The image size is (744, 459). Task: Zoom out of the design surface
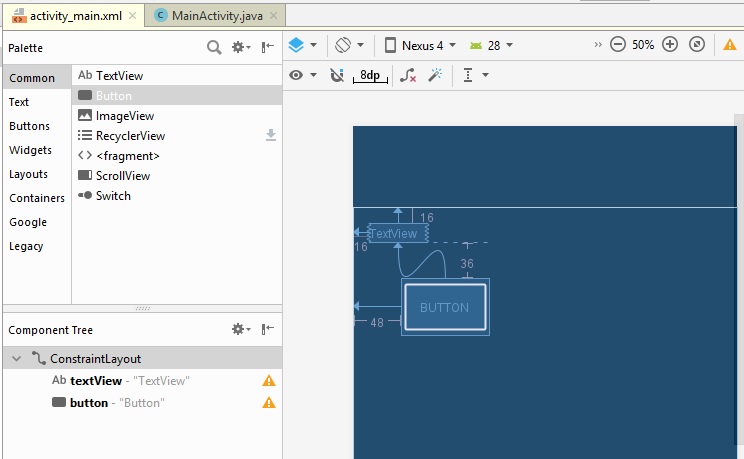point(618,45)
